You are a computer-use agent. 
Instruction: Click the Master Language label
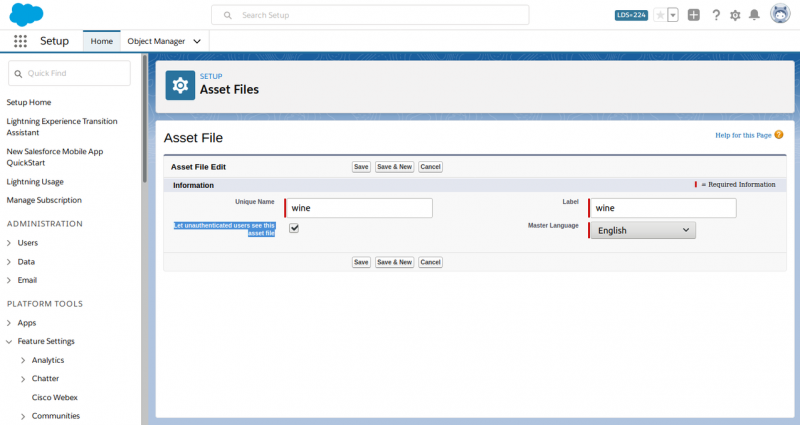(553, 226)
